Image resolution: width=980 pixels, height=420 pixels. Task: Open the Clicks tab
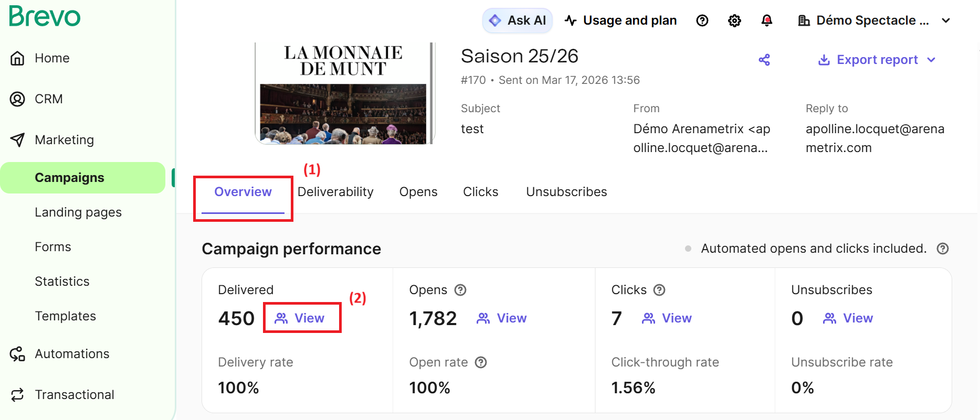[480, 192]
